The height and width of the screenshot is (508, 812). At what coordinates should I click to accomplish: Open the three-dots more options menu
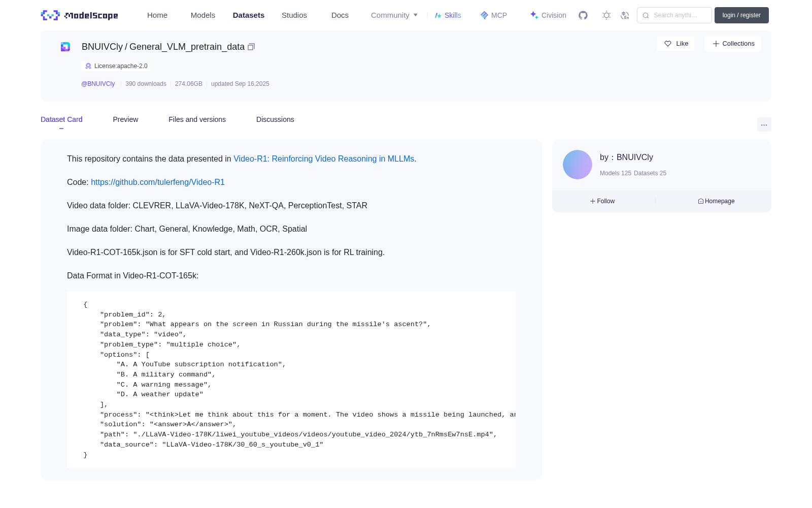pyautogui.click(x=764, y=124)
